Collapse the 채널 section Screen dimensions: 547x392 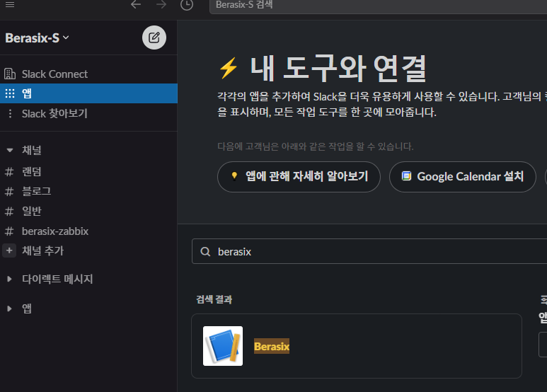pos(10,150)
